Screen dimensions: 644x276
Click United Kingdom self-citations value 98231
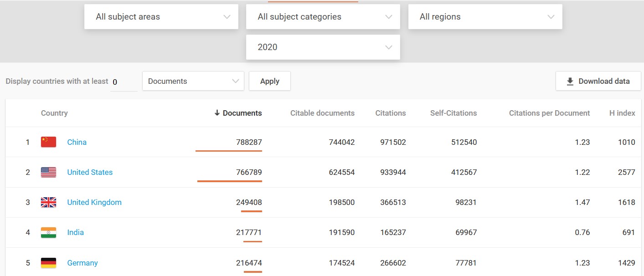click(x=466, y=202)
